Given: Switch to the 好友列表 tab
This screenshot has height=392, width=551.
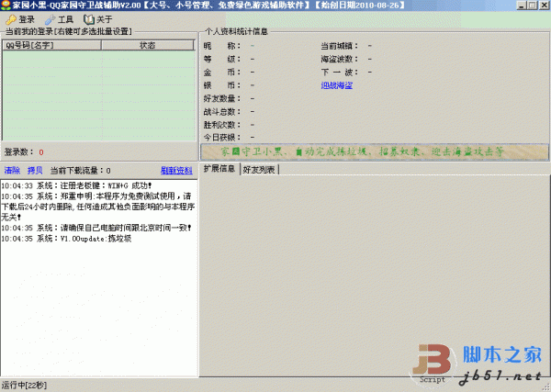Looking at the screenshot, I should point(259,170).
